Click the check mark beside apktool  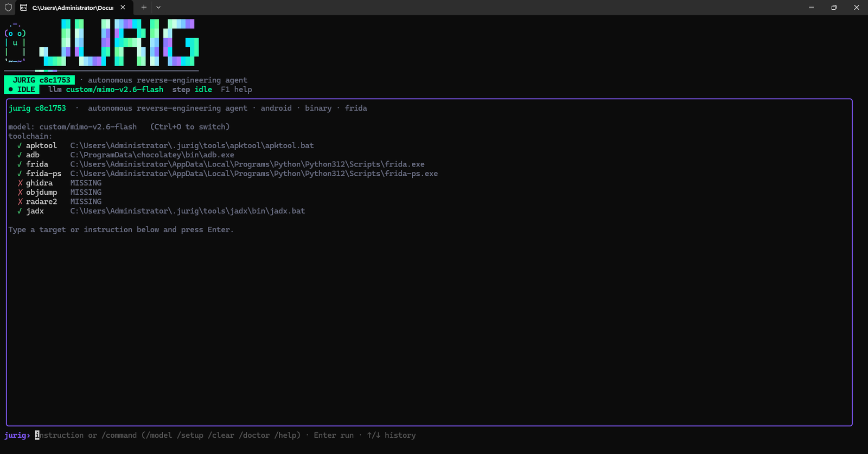click(20, 145)
